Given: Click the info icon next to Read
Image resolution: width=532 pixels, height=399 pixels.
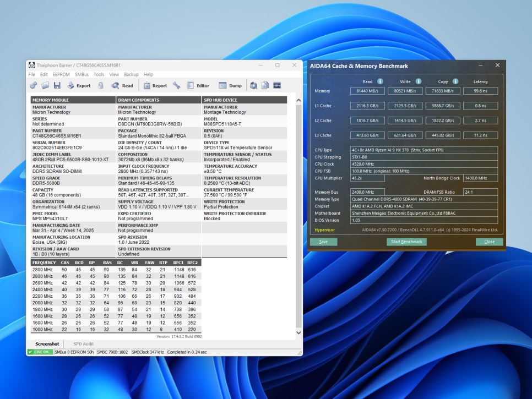Looking at the screenshot, I should 380,81.
